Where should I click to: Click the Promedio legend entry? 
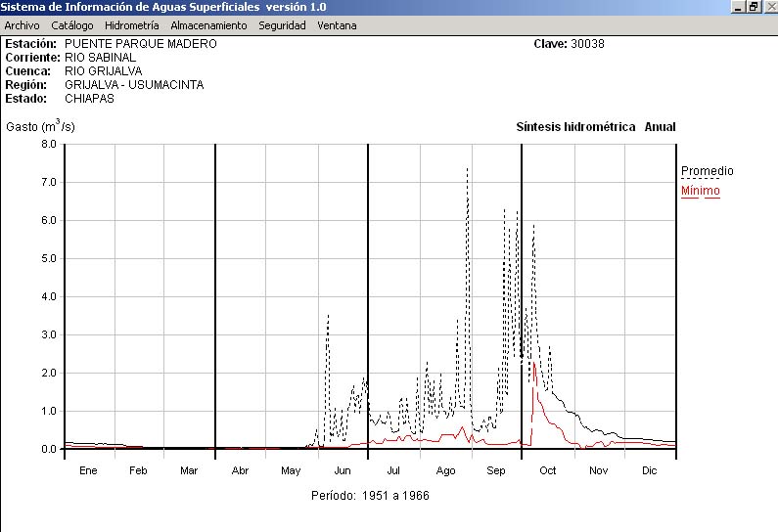coord(707,171)
